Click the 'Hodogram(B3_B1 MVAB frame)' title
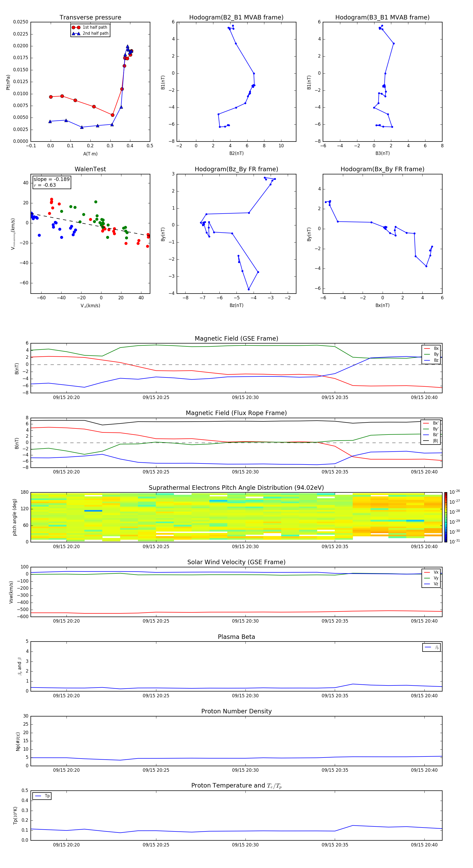This screenshot has width=473, height=868. coord(382,17)
